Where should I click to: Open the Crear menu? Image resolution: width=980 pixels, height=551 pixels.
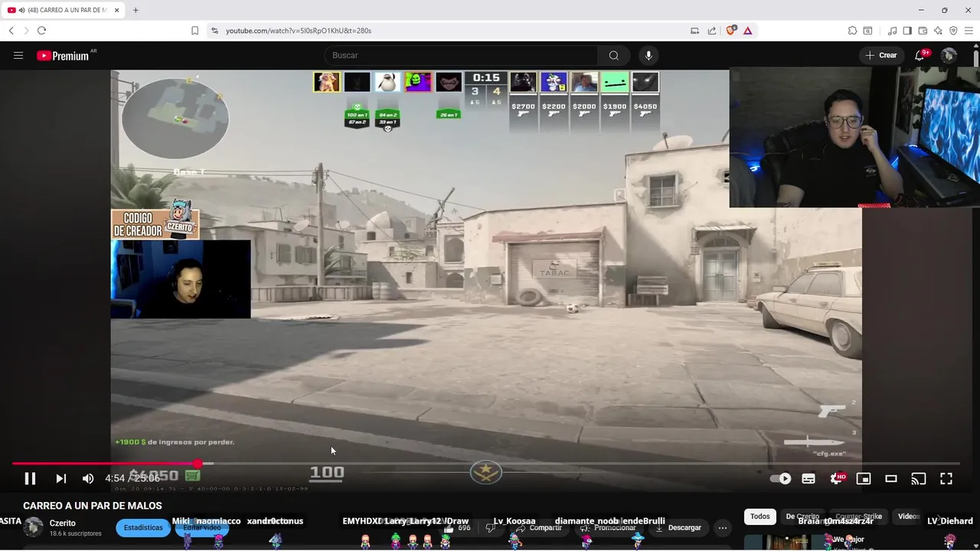tap(881, 55)
